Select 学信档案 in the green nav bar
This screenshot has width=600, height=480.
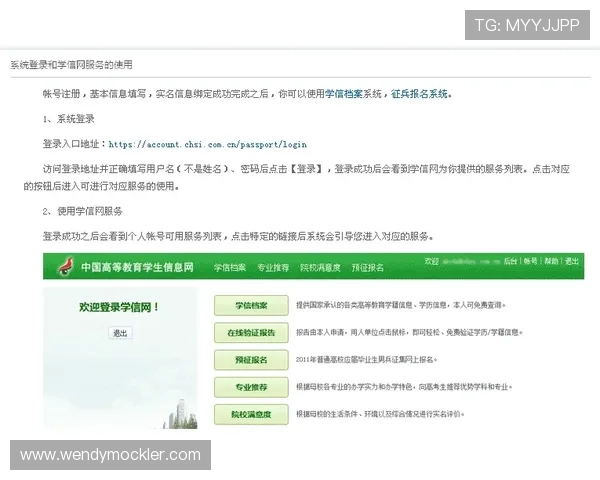pos(230,267)
